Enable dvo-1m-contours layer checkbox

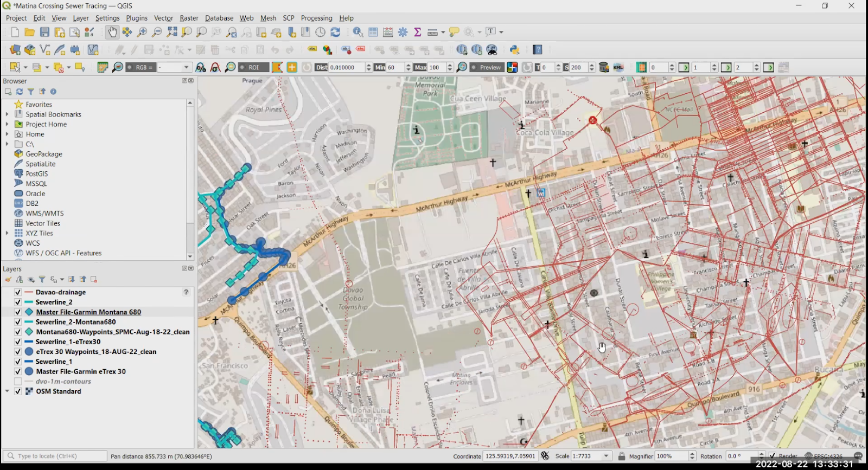click(18, 382)
